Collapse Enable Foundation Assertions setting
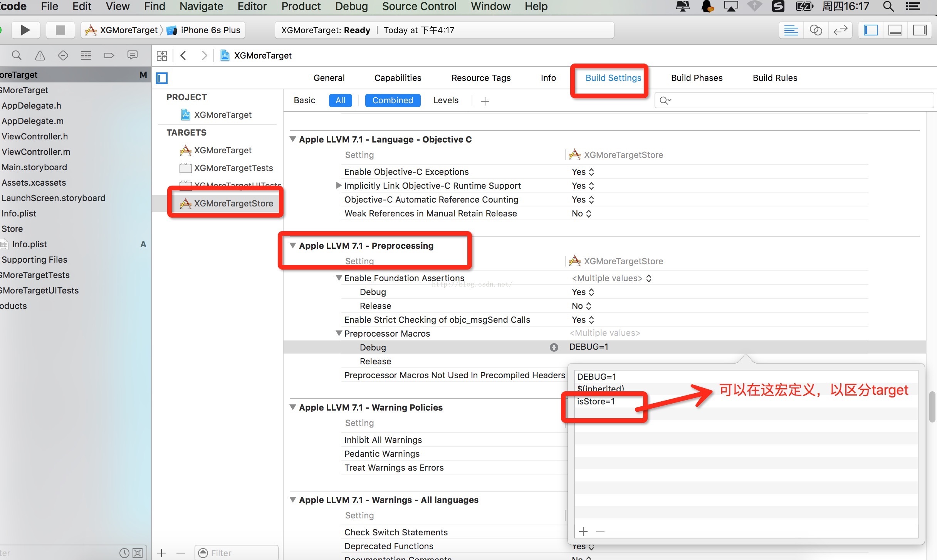The width and height of the screenshot is (937, 560). pyautogui.click(x=339, y=278)
